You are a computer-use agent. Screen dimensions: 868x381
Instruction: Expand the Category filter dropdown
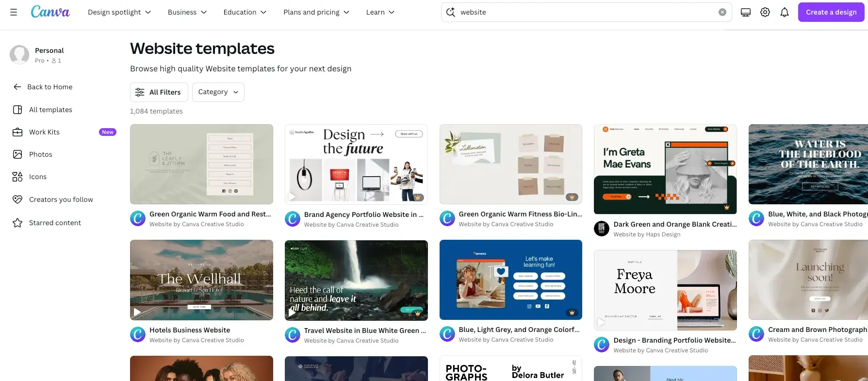coord(218,92)
